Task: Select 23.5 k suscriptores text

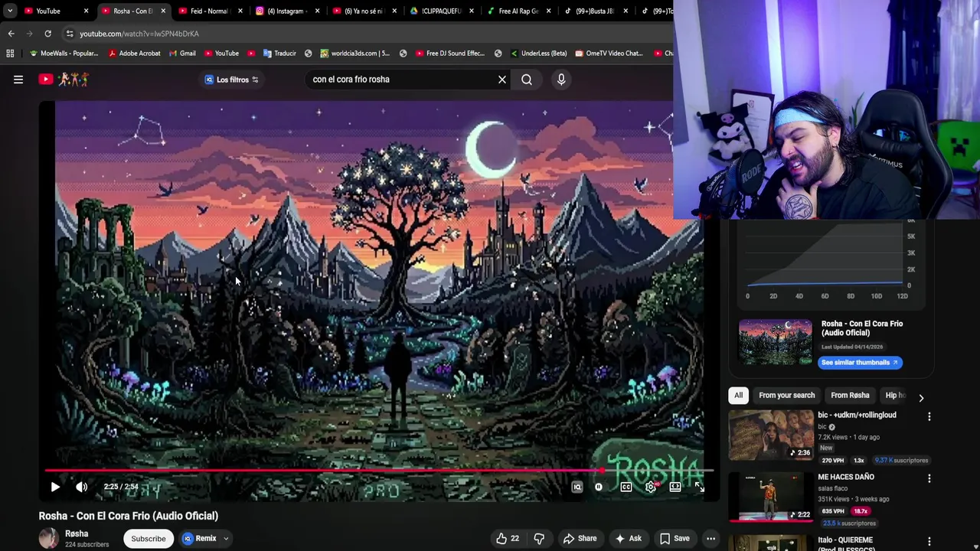Action: (848, 523)
